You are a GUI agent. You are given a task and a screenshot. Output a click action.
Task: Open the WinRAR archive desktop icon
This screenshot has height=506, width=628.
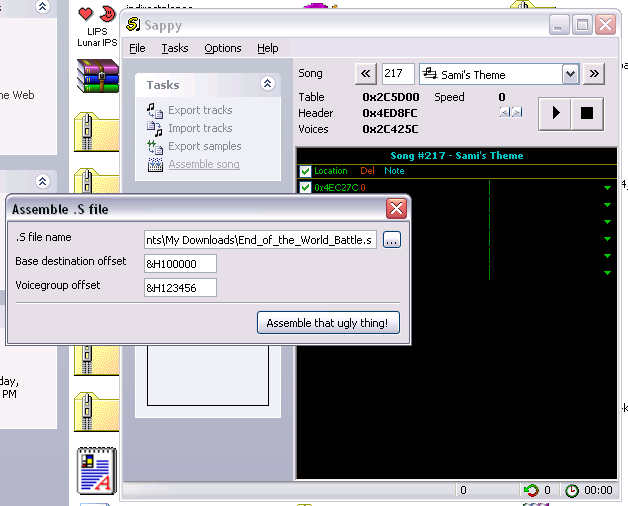click(x=98, y=76)
